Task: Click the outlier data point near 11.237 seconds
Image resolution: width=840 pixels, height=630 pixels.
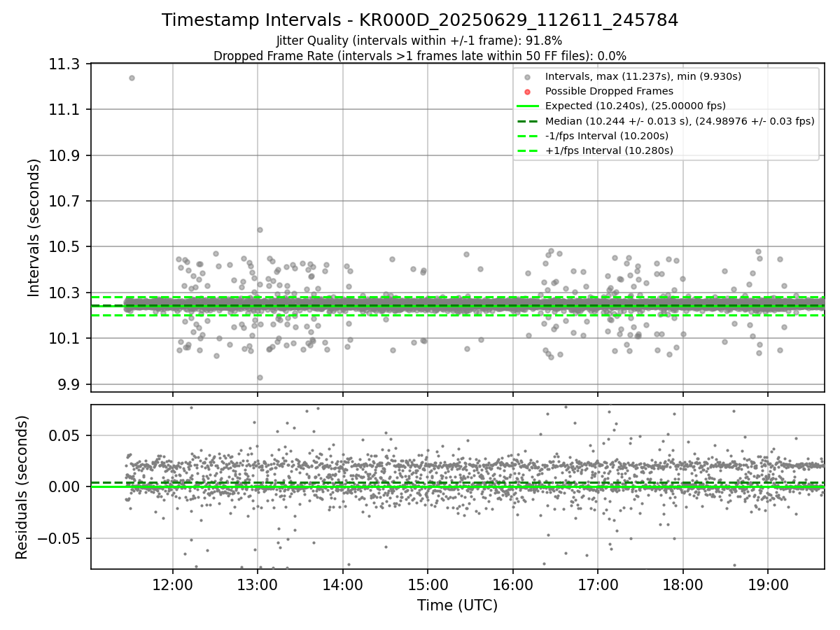Action: (x=132, y=78)
